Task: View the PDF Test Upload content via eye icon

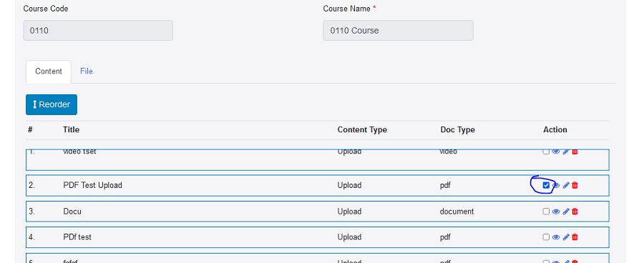Action: click(x=556, y=185)
